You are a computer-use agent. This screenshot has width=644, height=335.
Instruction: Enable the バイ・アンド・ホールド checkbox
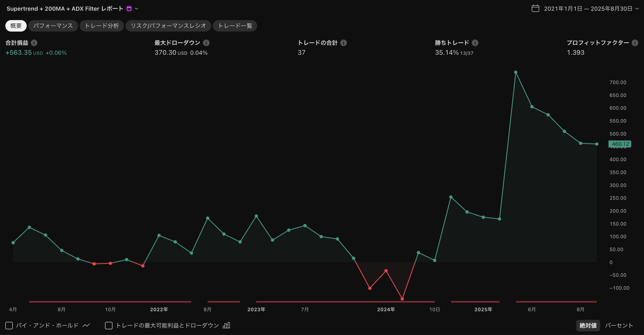pyautogui.click(x=9, y=325)
